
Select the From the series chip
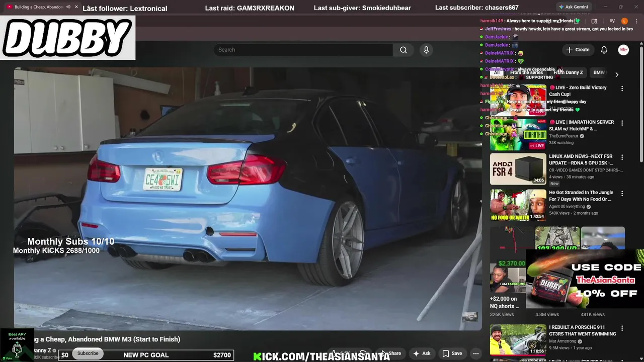526,72
